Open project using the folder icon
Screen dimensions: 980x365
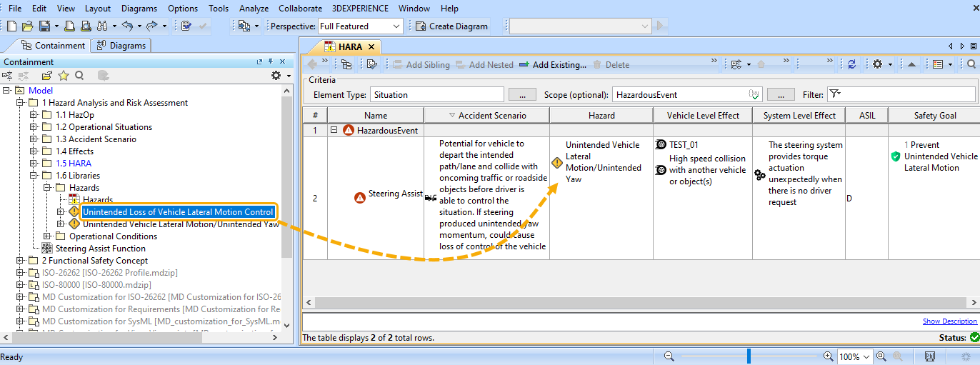[x=27, y=26]
